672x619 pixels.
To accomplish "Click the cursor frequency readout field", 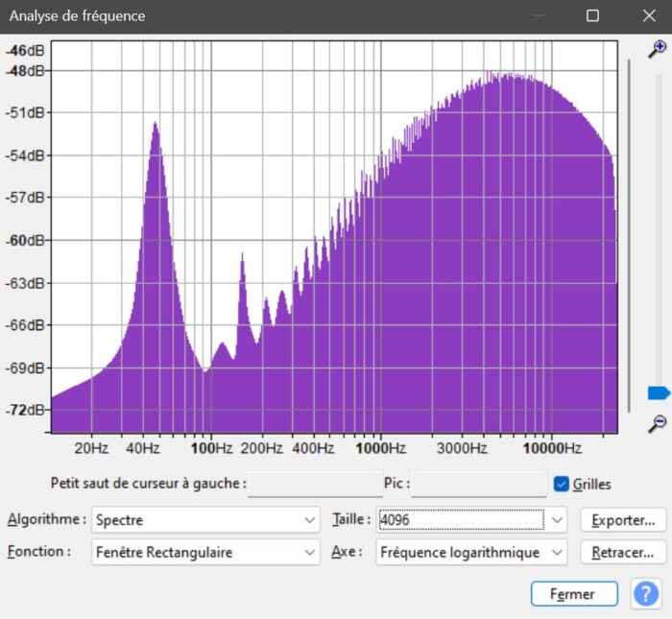I will [x=315, y=484].
